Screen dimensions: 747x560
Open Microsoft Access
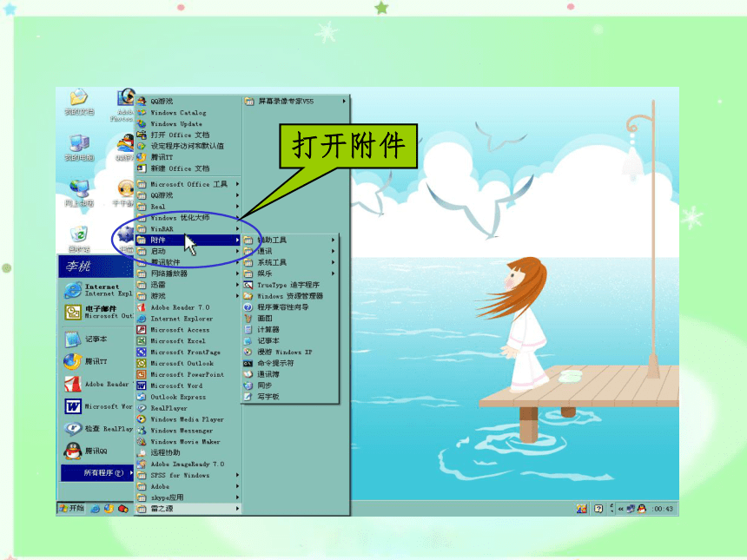point(188,330)
